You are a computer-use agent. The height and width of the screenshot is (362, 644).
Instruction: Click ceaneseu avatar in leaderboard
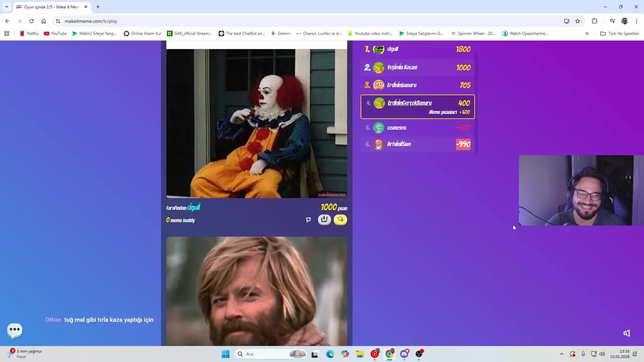click(x=379, y=128)
